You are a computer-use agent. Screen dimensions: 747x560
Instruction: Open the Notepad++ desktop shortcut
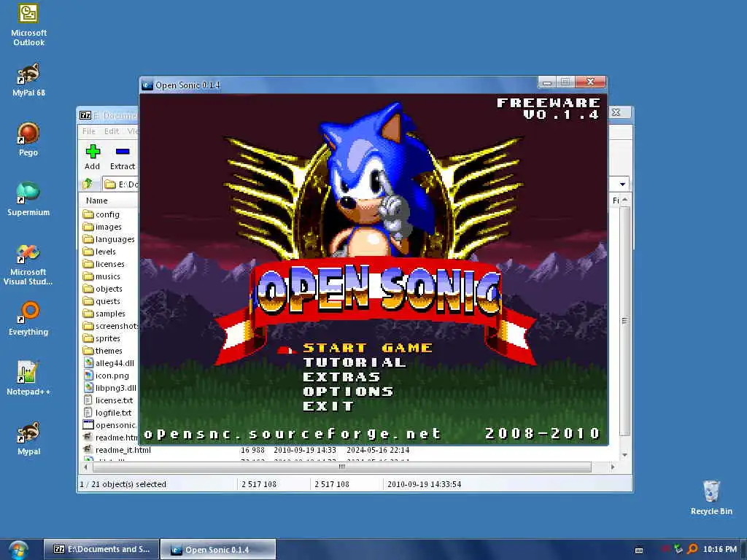click(28, 378)
